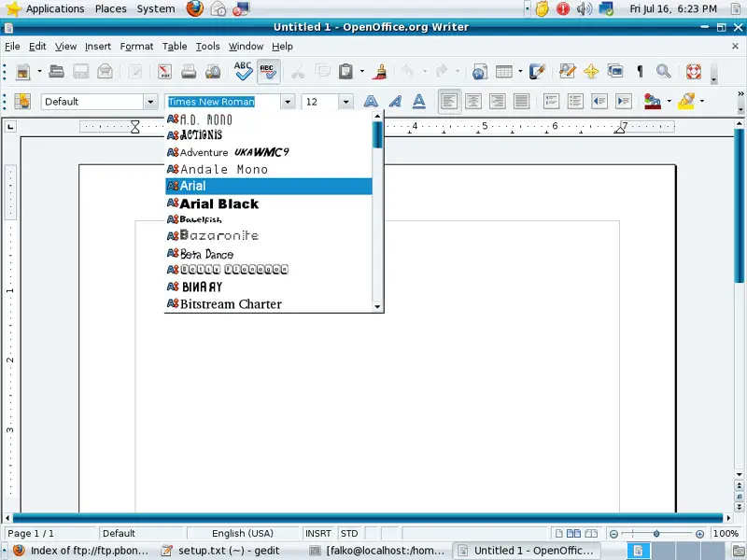Open New document dropdown arrow
747x560 pixels.
(x=39, y=72)
